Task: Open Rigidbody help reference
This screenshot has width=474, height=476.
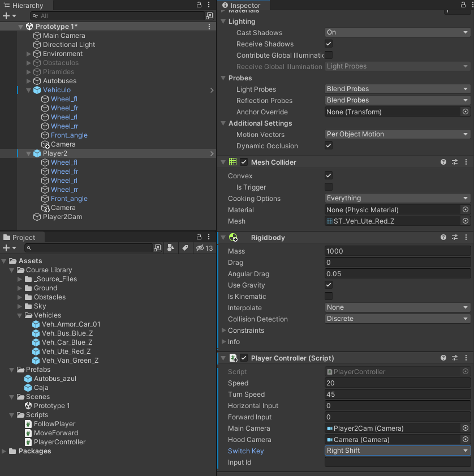Action: [443, 237]
